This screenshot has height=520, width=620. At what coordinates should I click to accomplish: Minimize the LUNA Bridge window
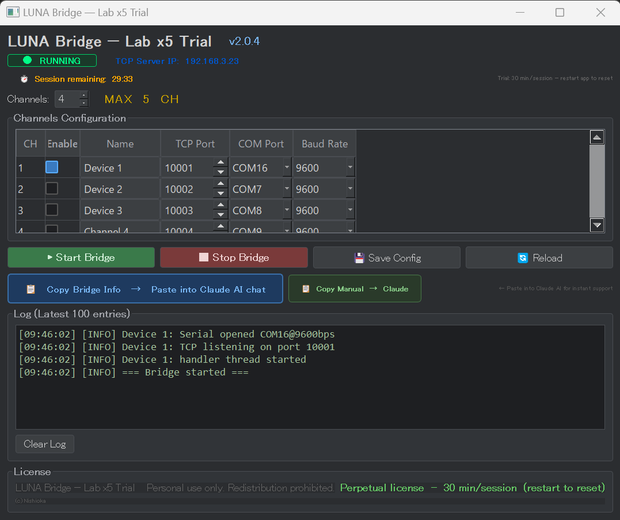520,12
